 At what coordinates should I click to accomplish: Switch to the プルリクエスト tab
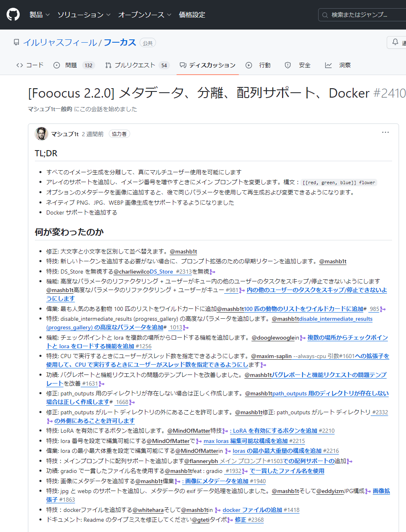point(137,65)
